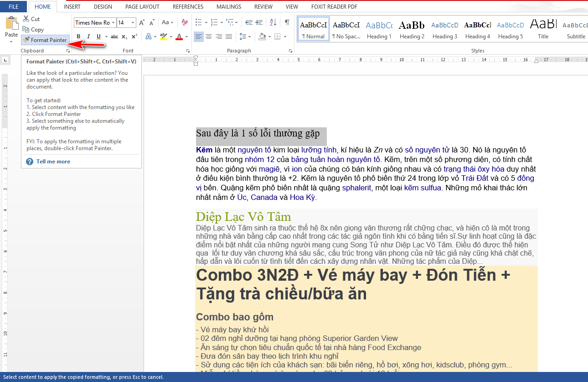Click the Paste clipboard icon
Screen dimensions: 588x382
11,23
